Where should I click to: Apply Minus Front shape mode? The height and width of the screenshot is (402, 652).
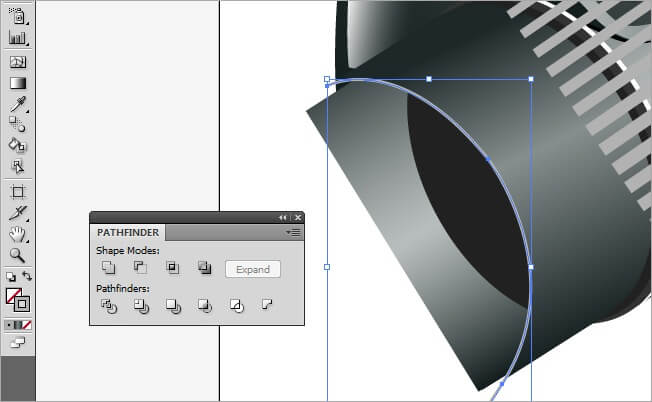point(141,268)
